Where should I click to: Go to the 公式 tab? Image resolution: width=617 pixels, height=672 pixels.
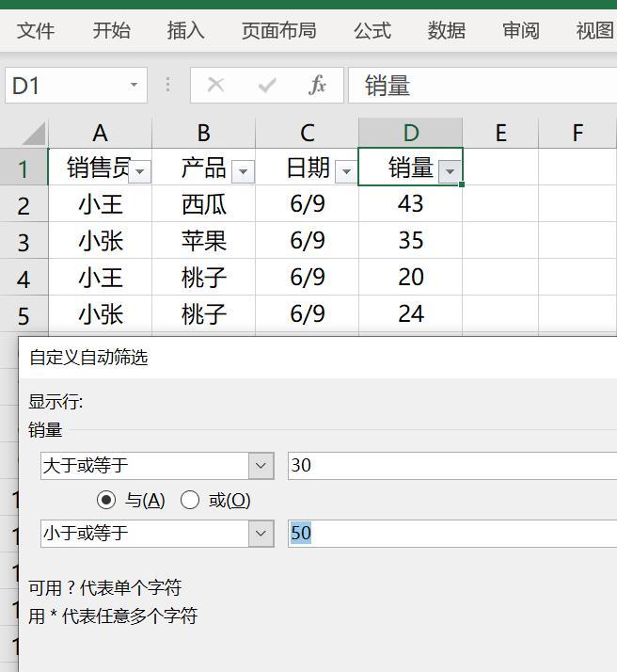[x=372, y=31]
